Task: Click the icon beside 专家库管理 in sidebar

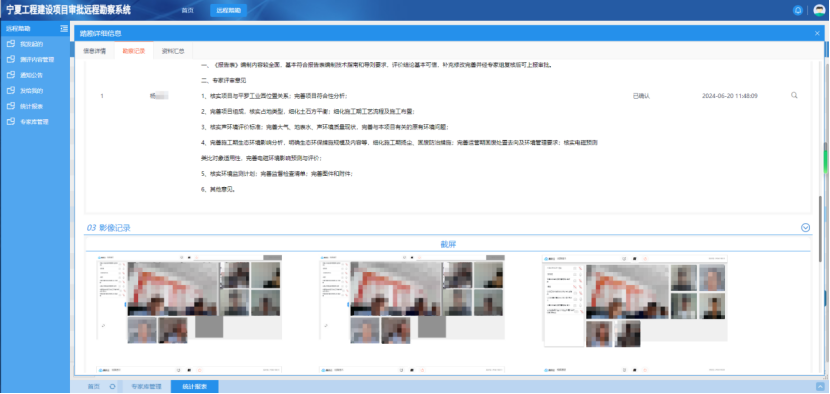Action: (x=11, y=121)
